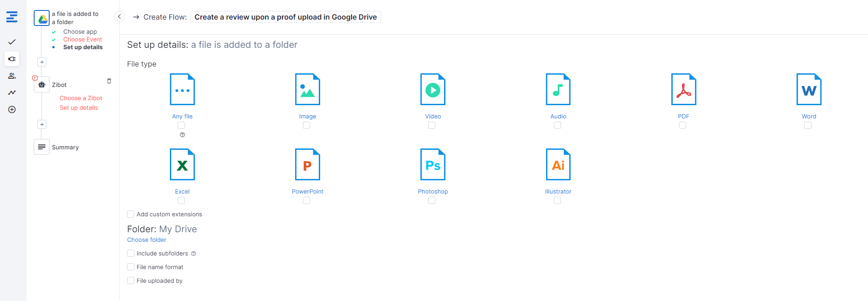
Task: Enable Add custom extensions checkbox
Action: coord(131,214)
